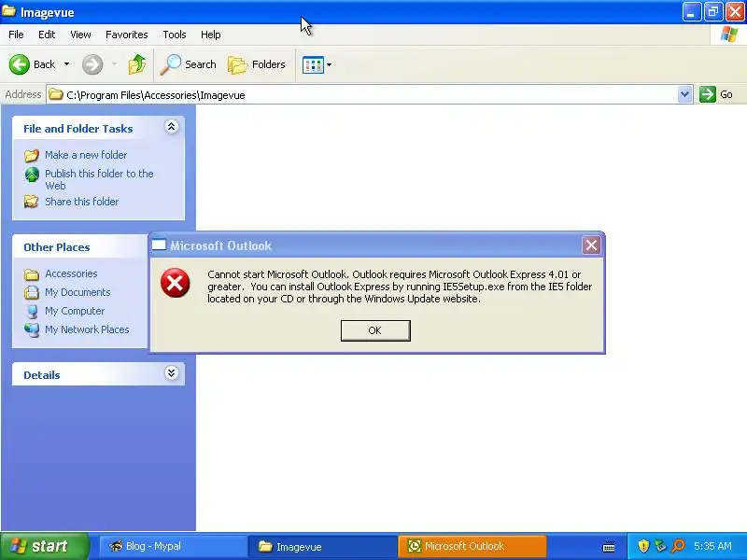Screen dimensions: 747x560
Task: Click the on-screen keyboard tray icon
Action: click(x=609, y=546)
